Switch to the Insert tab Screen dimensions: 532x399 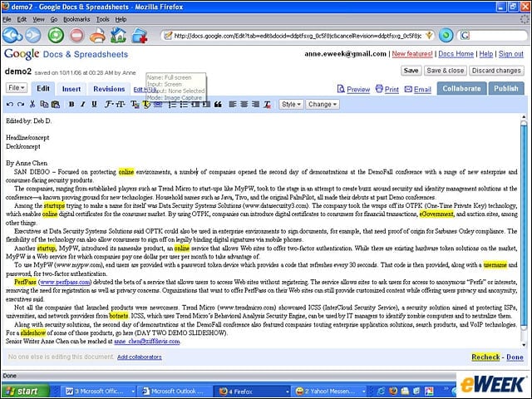71,89
